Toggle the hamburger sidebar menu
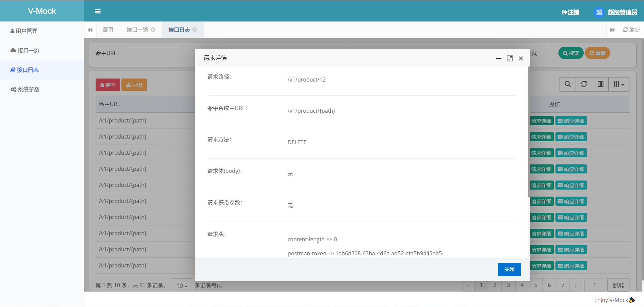 [98, 11]
